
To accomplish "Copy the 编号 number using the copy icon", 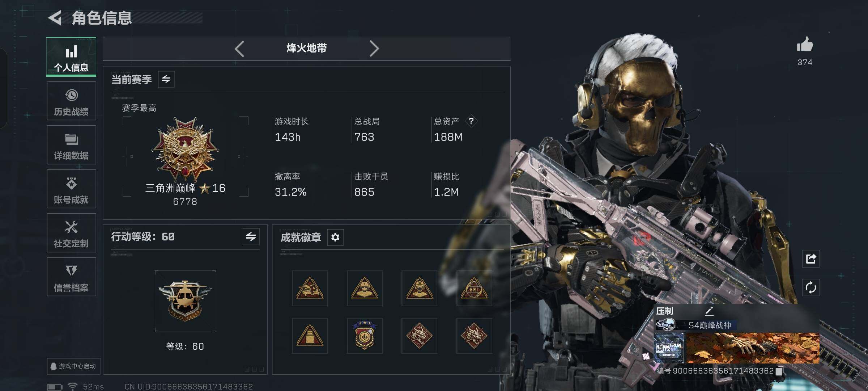I will tap(780, 371).
